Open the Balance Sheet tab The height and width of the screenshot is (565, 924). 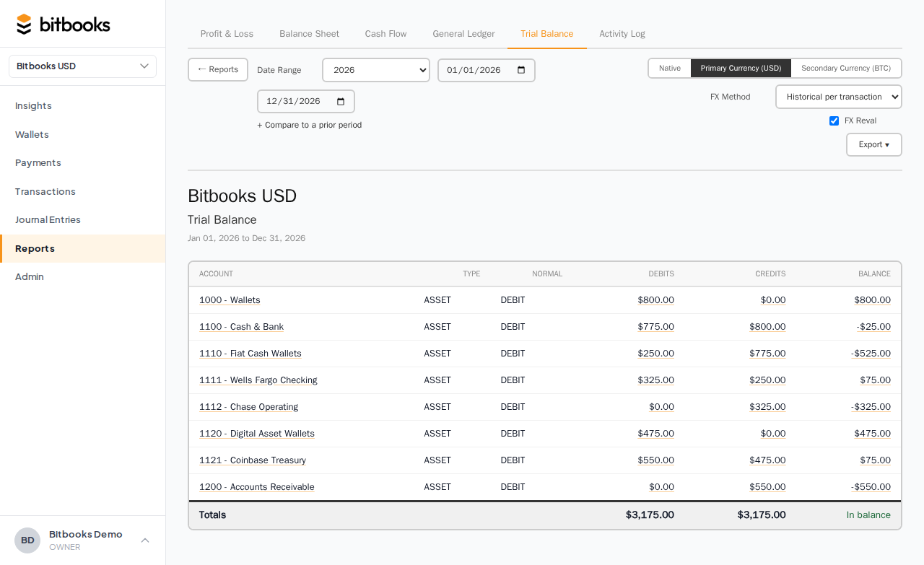pyautogui.click(x=309, y=34)
